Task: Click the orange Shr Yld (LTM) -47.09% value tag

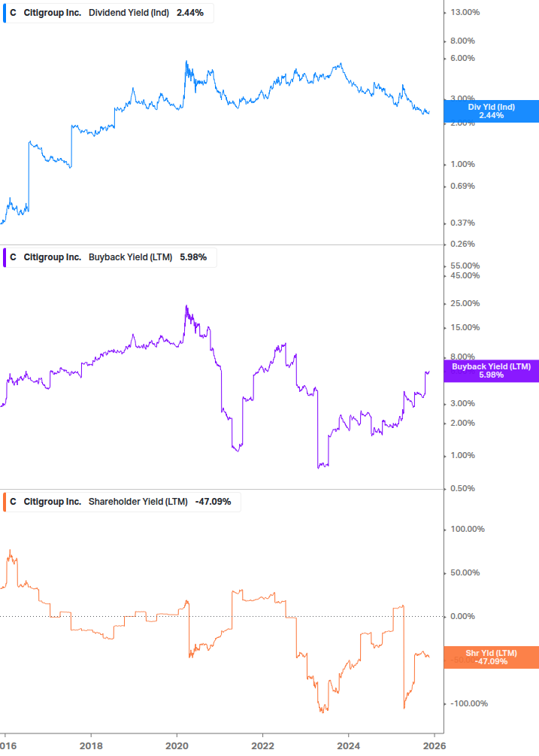Action: point(492,657)
